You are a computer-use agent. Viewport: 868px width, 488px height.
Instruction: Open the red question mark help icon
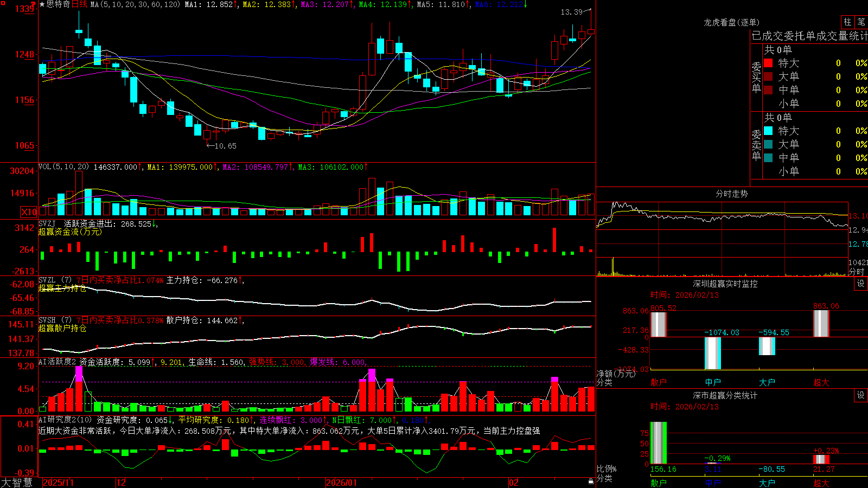point(33,4)
